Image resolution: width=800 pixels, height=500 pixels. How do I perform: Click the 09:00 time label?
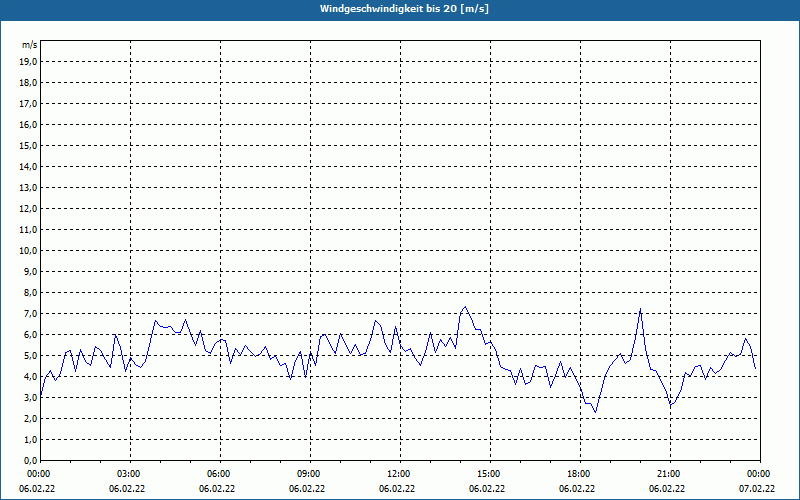tap(310, 474)
